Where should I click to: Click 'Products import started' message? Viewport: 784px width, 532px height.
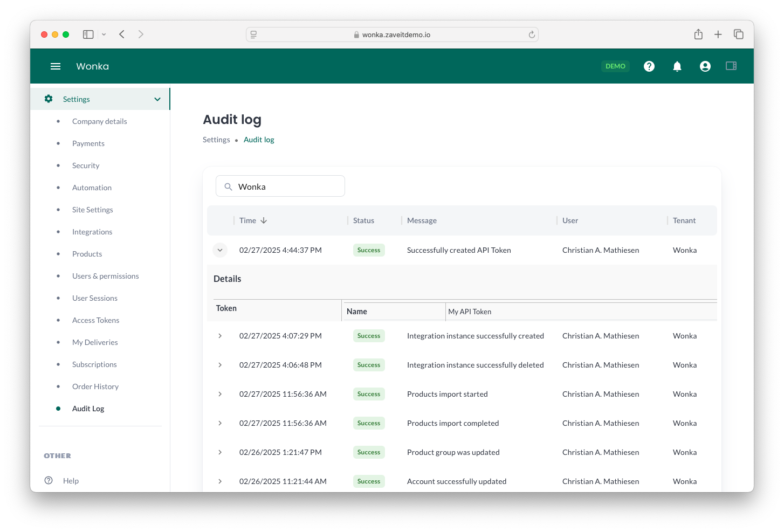[448, 394]
